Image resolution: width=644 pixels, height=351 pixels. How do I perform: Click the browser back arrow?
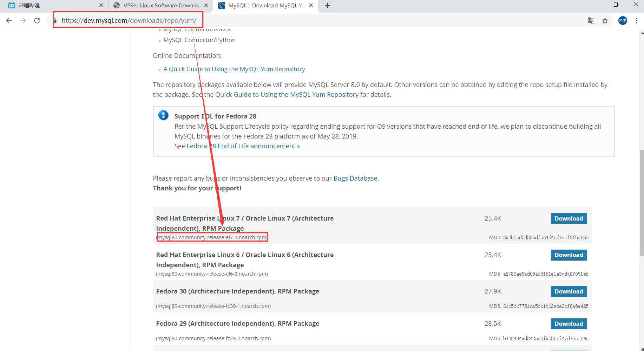tap(9, 21)
